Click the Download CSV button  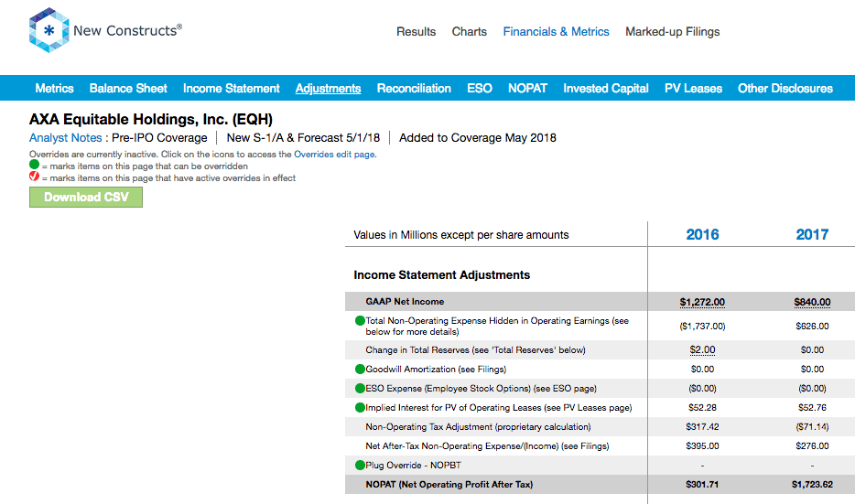(86, 198)
